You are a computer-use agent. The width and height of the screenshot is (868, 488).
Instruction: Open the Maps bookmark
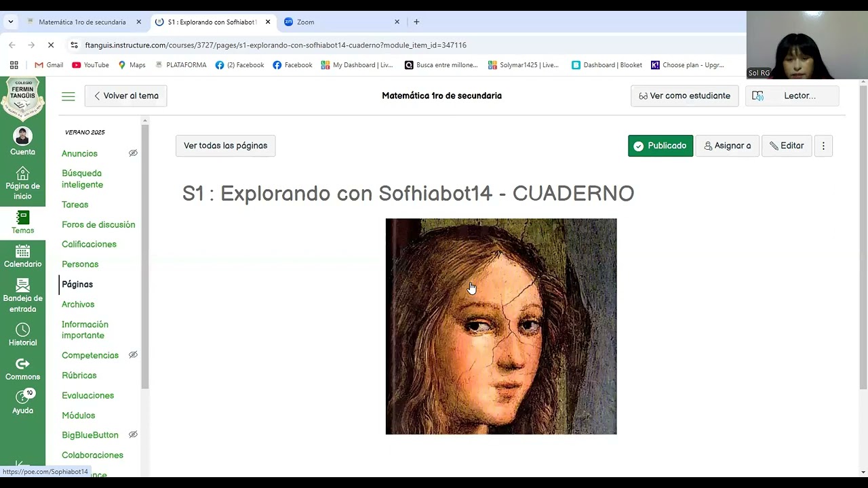[132, 65]
